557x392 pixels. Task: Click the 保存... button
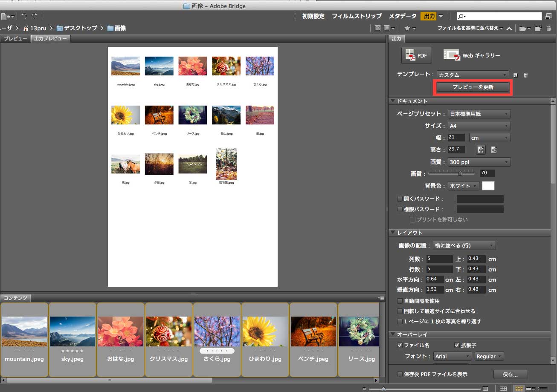(510, 375)
